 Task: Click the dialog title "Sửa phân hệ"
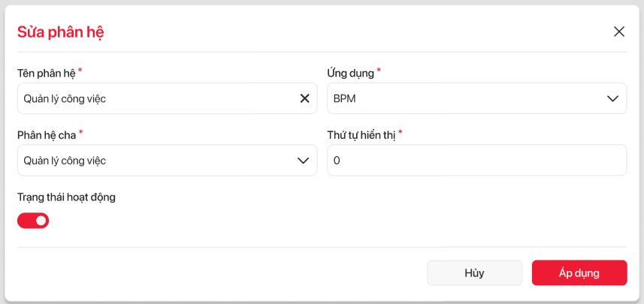(61, 32)
